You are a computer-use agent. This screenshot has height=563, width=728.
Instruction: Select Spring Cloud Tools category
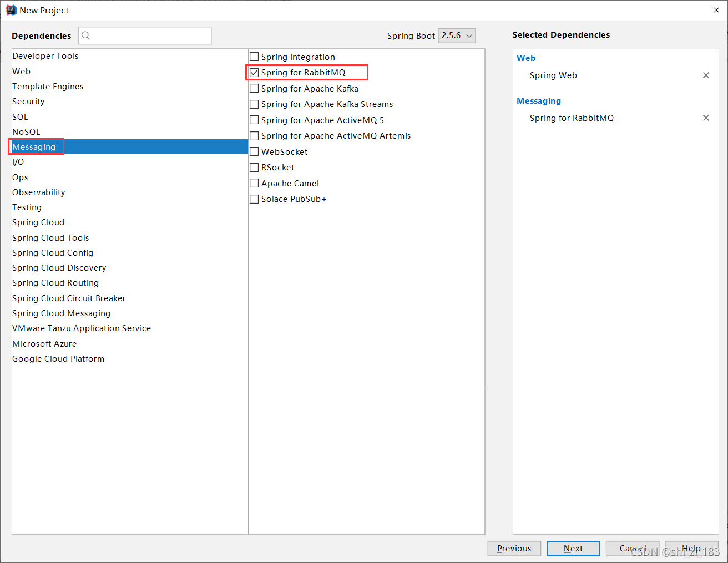130,238
